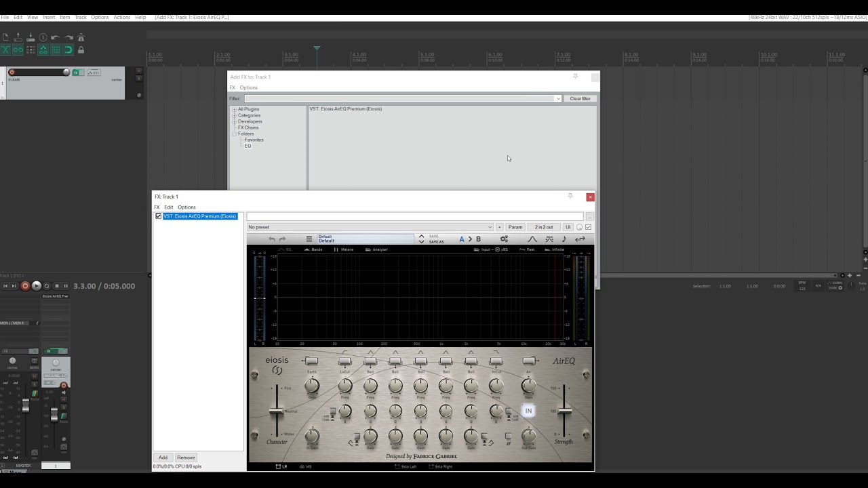Toggle the lock icon in toolbar
Image resolution: width=868 pixels, height=488 pixels.
tap(81, 49)
